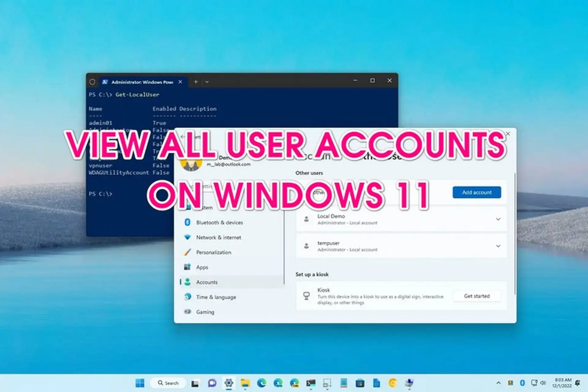Click the Set up a kiosk heading

[x=312, y=274]
